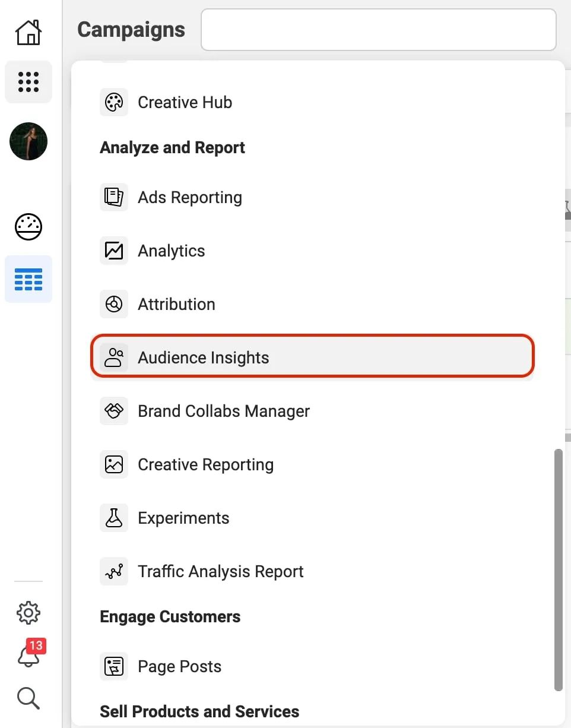
Task: Select the campaigns table icon
Action: pos(28,279)
